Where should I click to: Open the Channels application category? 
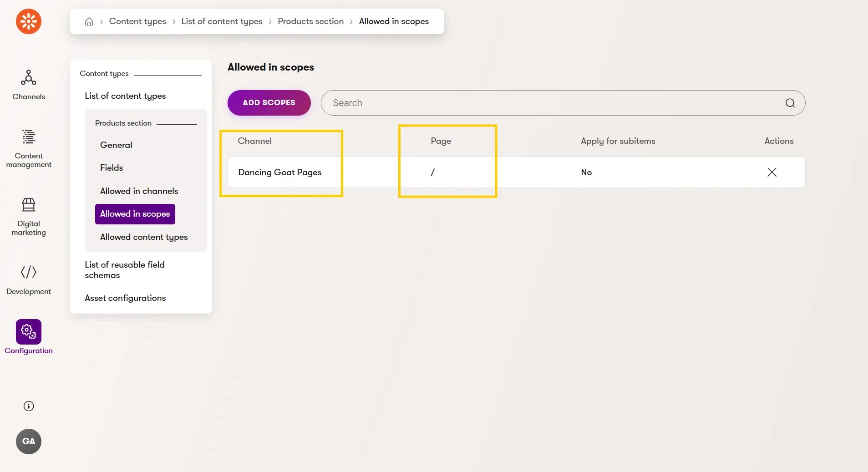(x=29, y=85)
